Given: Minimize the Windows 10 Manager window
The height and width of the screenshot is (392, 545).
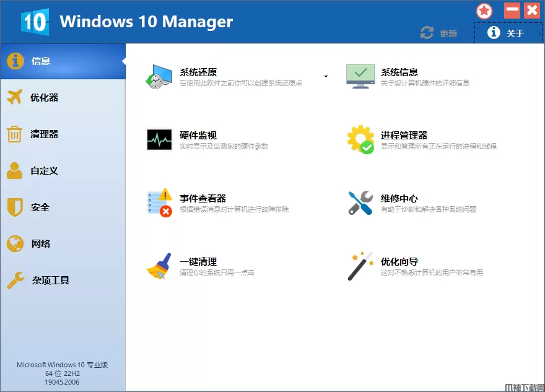Looking at the screenshot, I should [x=512, y=10].
